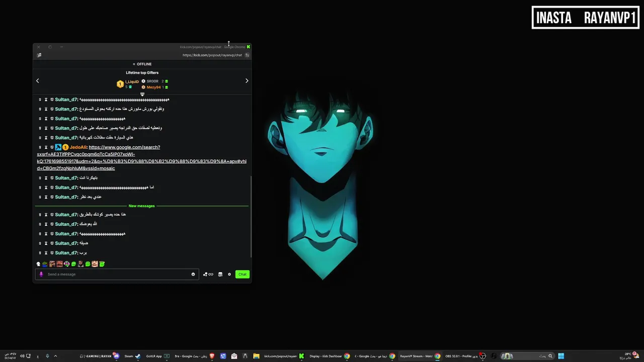Switch to the Chrome Google search taskbar tab
The height and width of the screenshot is (362, 644).
pos(375,356)
